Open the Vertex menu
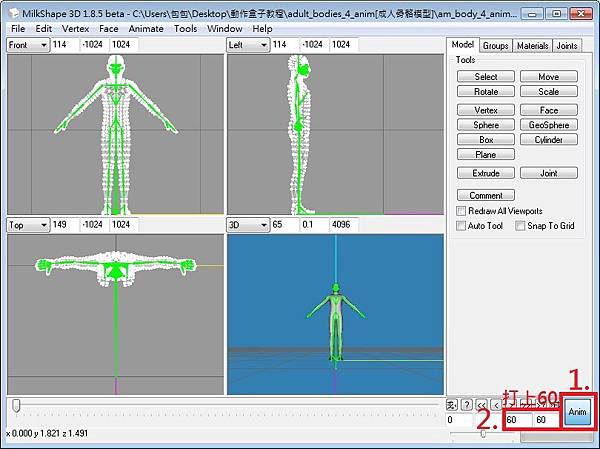This screenshot has height=449, width=600. [x=75, y=29]
